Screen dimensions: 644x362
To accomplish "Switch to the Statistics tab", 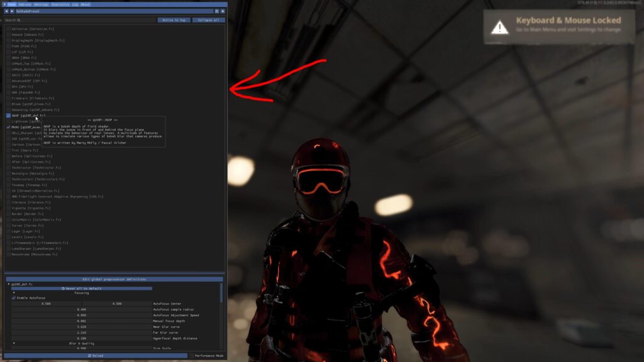I will click(x=60, y=4).
